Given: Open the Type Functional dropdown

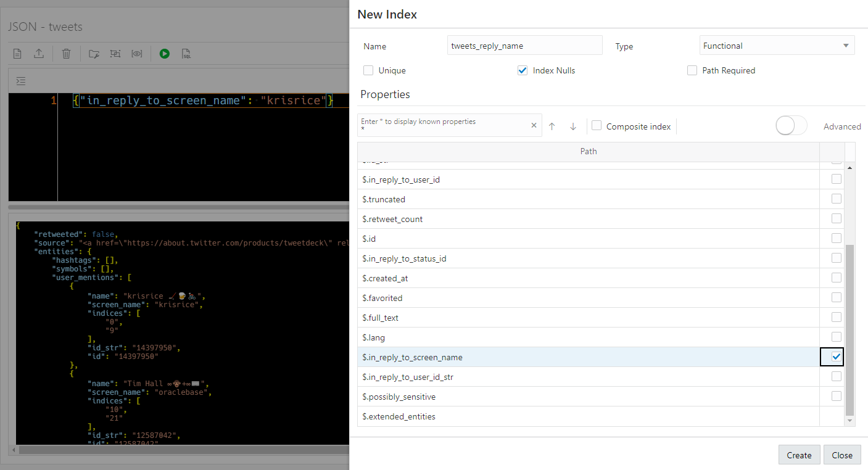Looking at the screenshot, I should click(777, 46).
